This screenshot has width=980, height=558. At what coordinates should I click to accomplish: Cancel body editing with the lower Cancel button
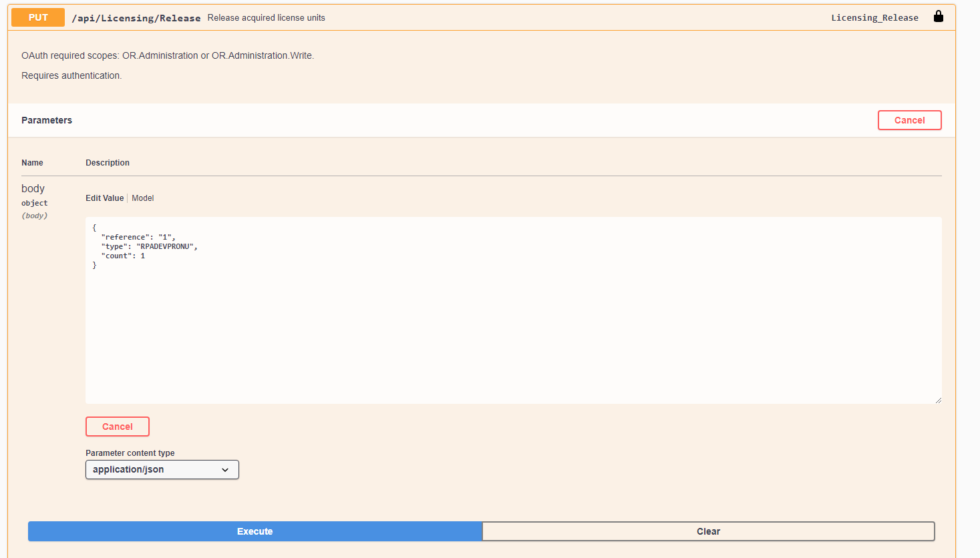coord(117,427)
